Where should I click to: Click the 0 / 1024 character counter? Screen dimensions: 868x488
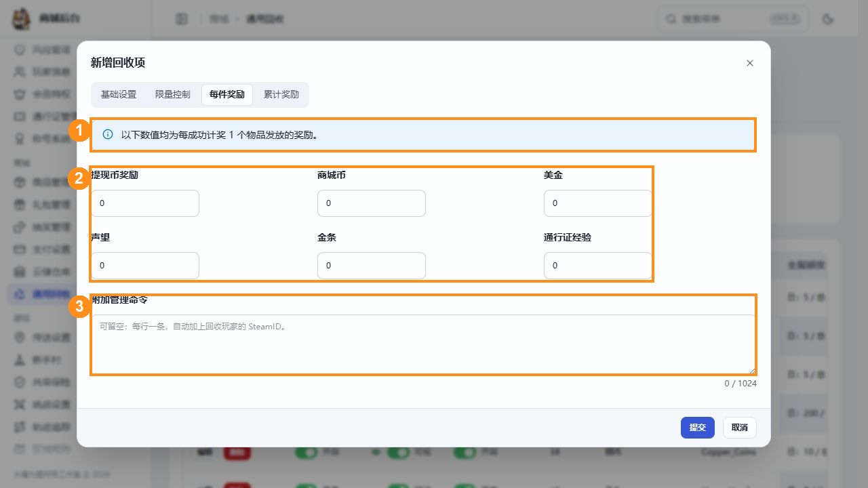coord(741,384)
